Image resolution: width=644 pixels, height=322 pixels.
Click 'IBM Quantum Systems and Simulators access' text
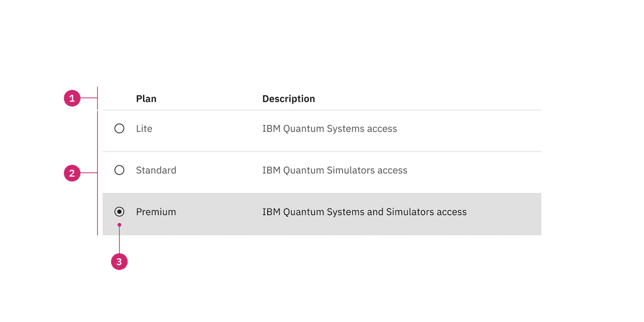364,211
